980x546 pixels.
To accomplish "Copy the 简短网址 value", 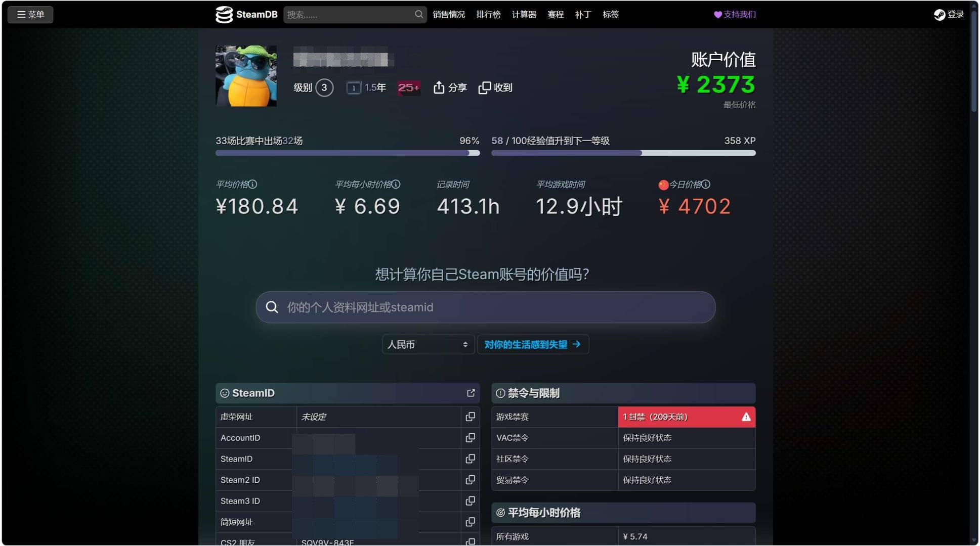I will tap(470, 522).
